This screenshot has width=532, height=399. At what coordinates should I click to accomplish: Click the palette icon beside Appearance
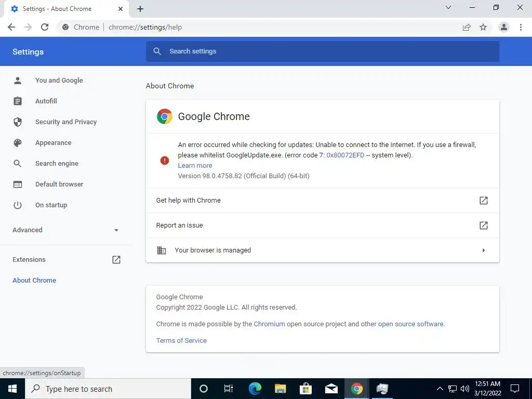pos(18,143)
